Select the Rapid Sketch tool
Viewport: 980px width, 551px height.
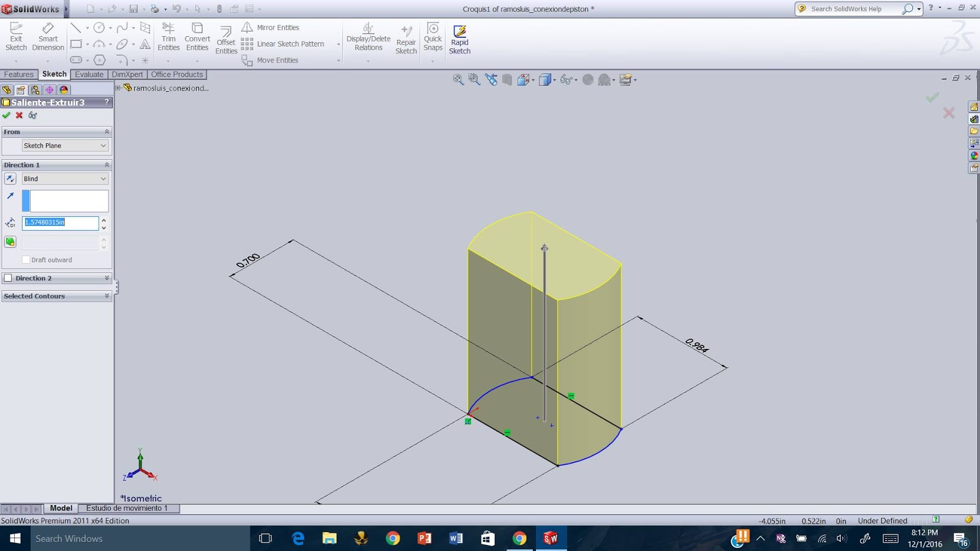(x=459, y=37)
